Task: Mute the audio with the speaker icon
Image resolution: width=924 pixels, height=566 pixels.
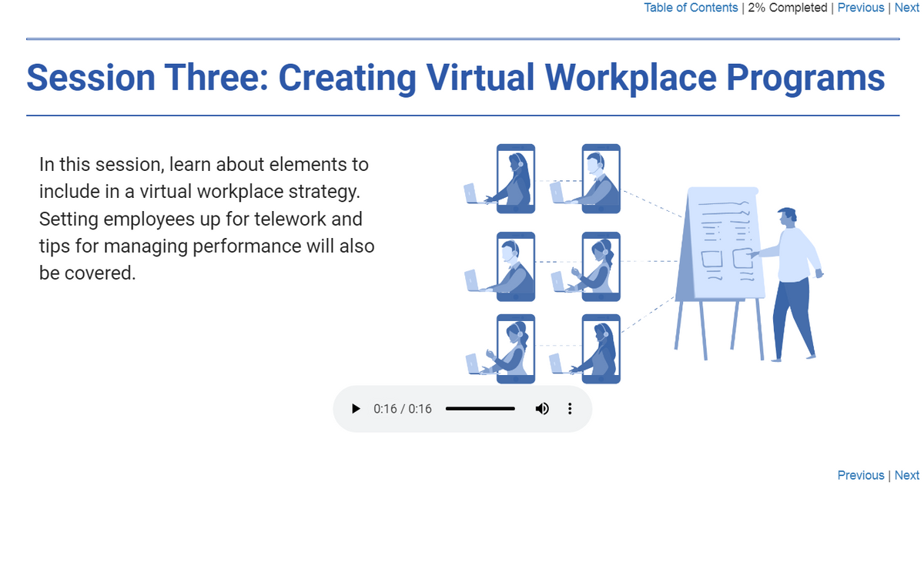Action: point(542,408)
